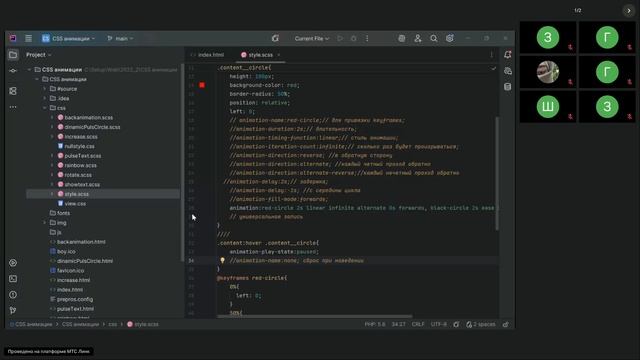This screenshot has height=360, width=640.
Task: Open the main branch dropdown
Action: 120,38
